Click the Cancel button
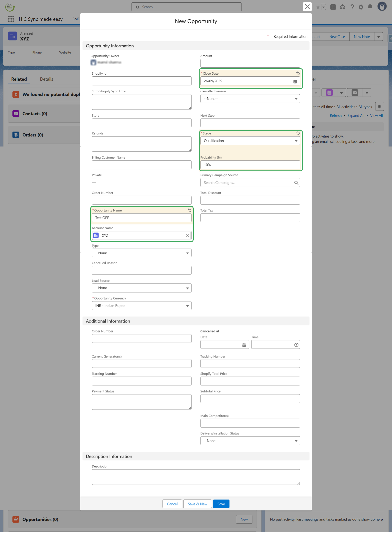The image size is (392, 533). pyautogui.click(x=172, y=504)
